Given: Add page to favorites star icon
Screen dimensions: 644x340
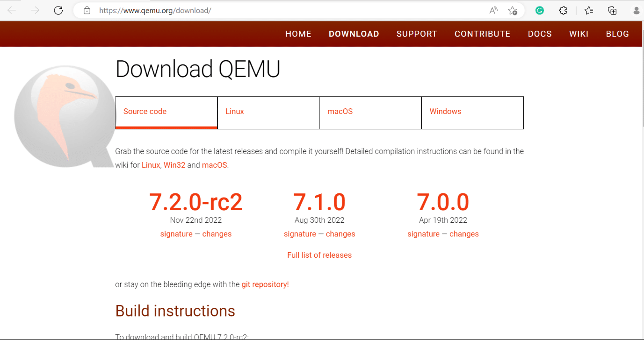Looking at the screenshot, I should pyautogui.click(x=513, y=10).
